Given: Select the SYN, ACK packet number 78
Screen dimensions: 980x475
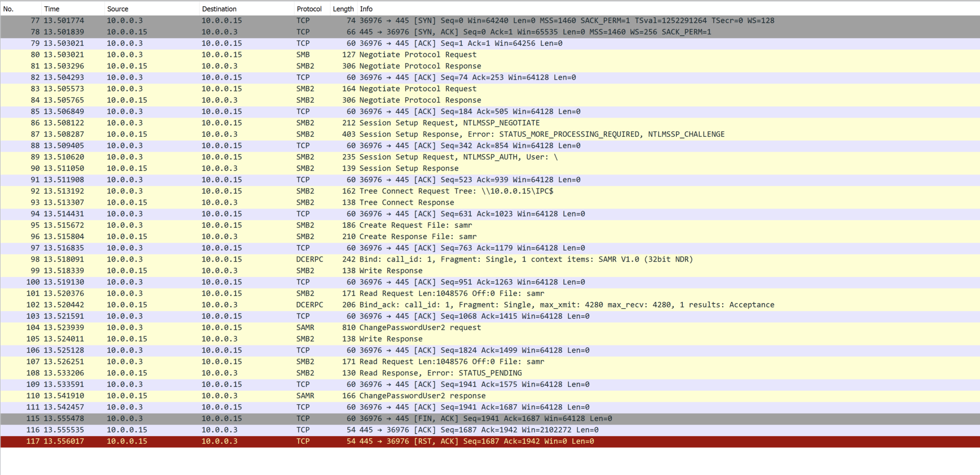Looking at the screenshot, I should click(287, 32).
